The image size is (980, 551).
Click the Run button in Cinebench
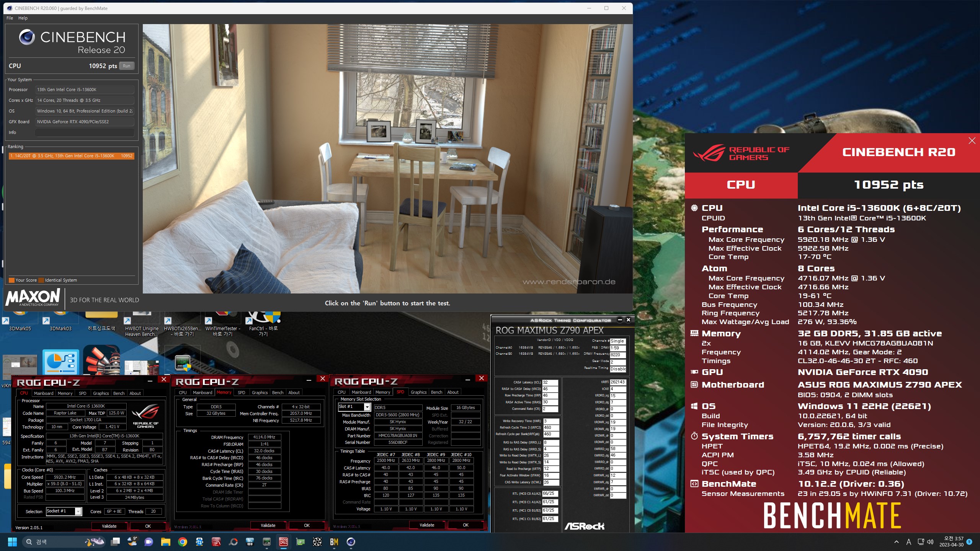(127, 66)
